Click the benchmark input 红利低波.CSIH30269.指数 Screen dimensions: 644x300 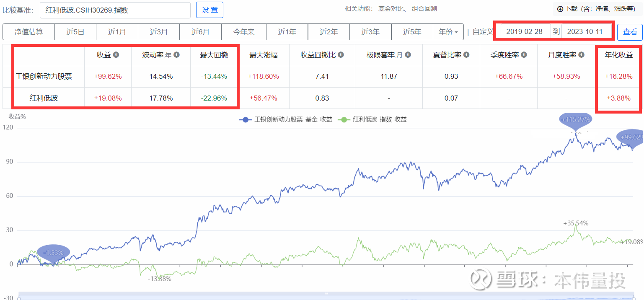tap(115, 10)
